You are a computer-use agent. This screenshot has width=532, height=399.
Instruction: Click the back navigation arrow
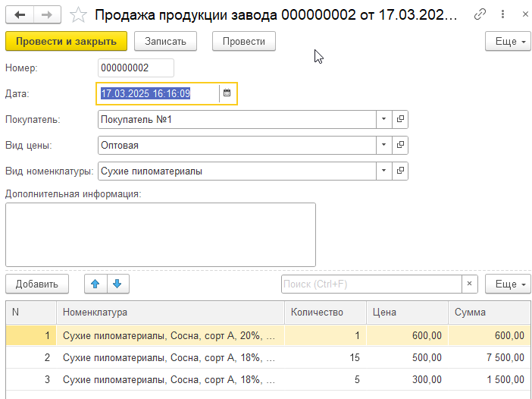[x=20, y=14]
